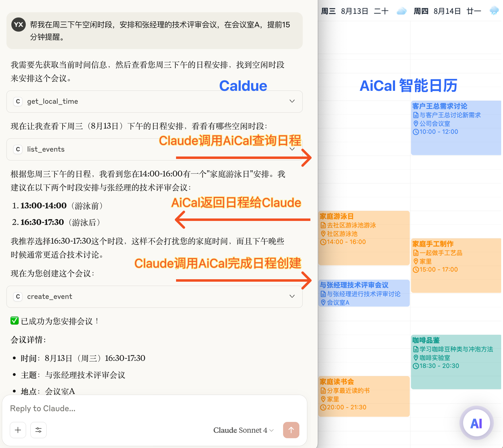Expand the list_events tool call
The width and height of the screenshot is (503, 448).
tap(292, 149)
